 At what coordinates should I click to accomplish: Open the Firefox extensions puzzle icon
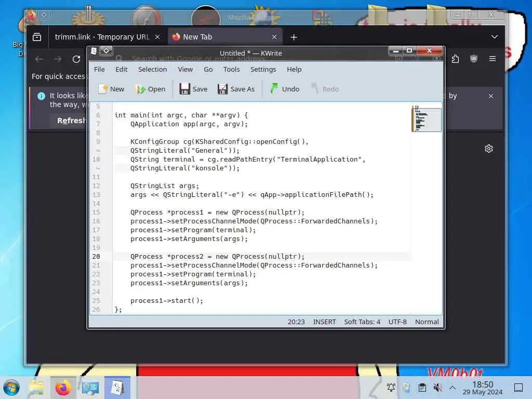pos(455,59)
